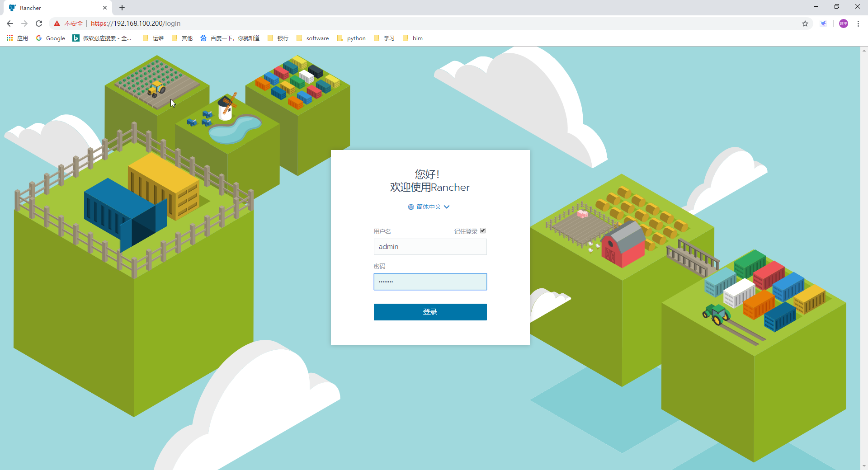Viewport: 868px width, 470px height.
Task: Open the bim bookmark folder
Action: point(412,38)
